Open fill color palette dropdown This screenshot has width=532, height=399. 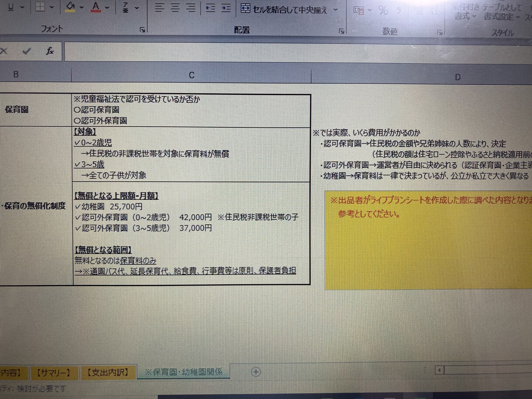coord(82,7)
